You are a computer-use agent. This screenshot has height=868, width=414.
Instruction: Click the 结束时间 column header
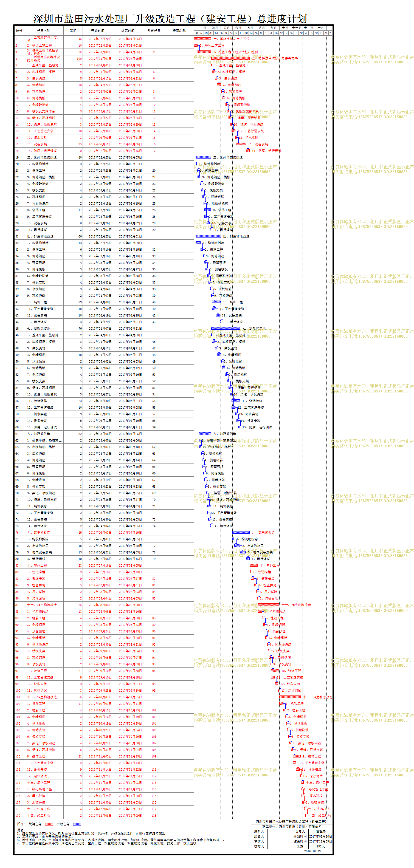tap(128, 31)
